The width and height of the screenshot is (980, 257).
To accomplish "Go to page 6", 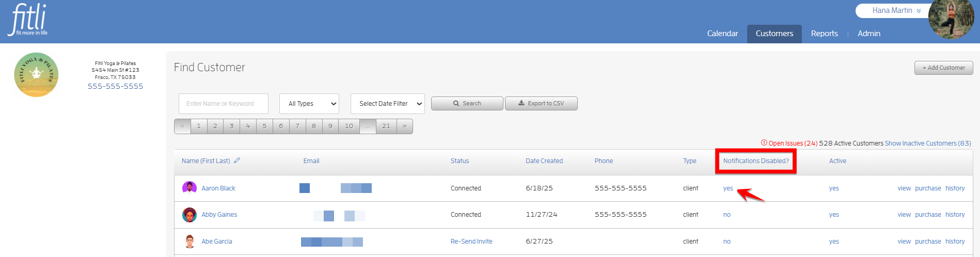I will pyautogui.click(x=281, y=126).
